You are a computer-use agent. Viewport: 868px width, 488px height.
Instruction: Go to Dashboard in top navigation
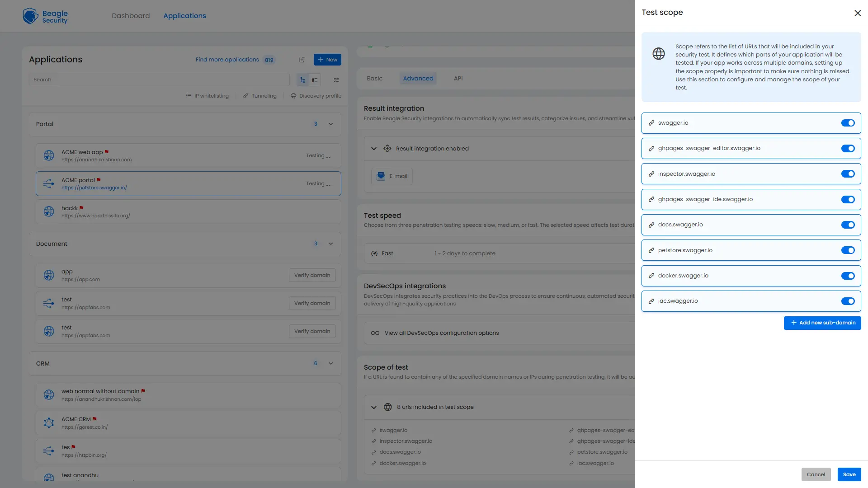click(131, 16)
